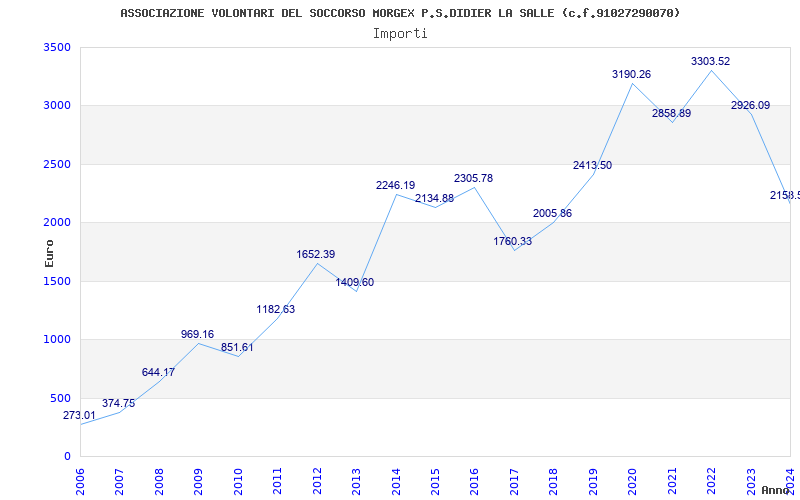Select the x-axis year 2016
Viewport: 800px width, 500px height.
474,482
